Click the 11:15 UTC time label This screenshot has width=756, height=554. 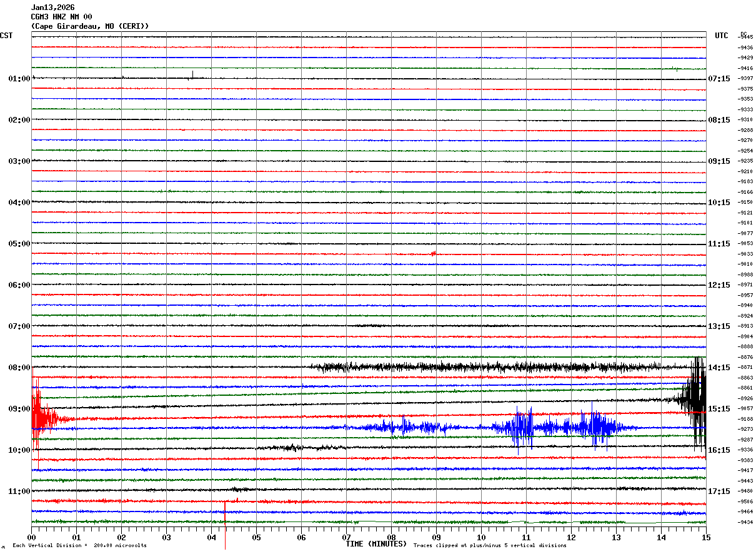coord(719,244)
